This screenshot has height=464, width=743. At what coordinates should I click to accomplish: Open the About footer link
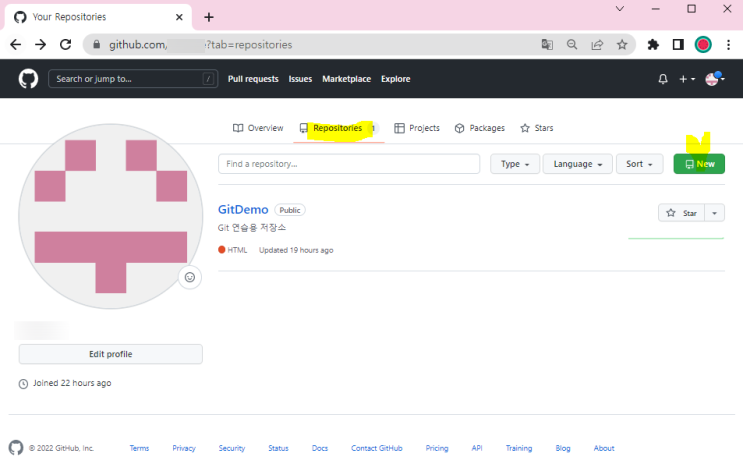604,448
